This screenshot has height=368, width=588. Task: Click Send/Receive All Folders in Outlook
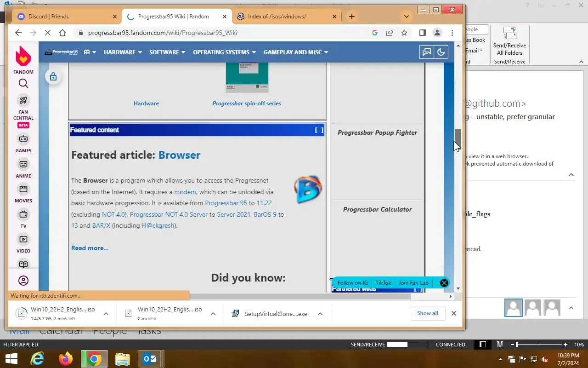pos(509,41)
